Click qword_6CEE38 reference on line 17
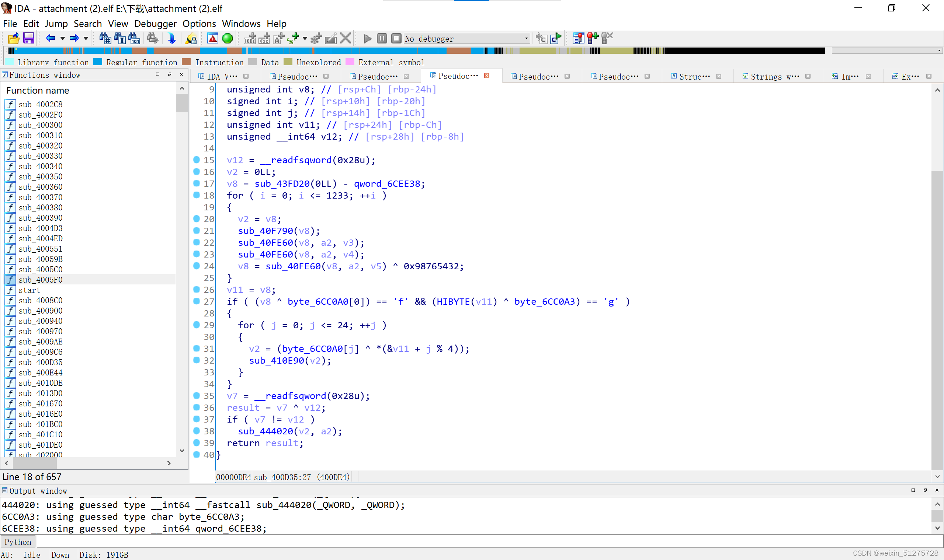 (387, 184)
